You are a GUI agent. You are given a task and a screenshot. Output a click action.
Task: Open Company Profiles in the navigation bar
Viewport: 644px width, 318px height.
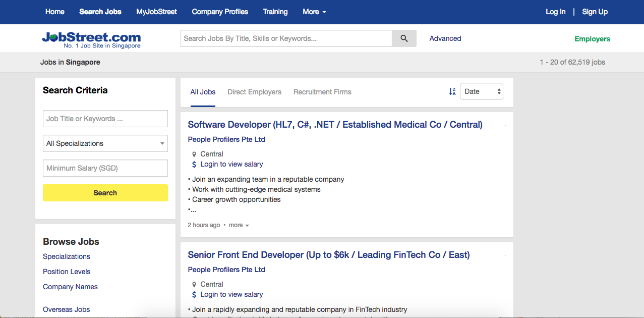(220, 12)
